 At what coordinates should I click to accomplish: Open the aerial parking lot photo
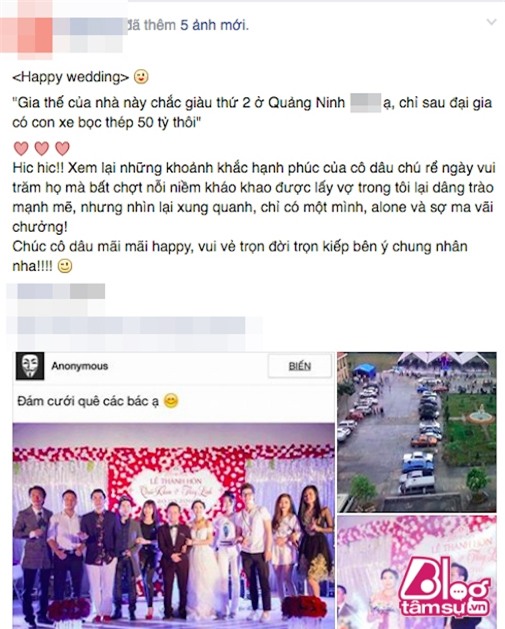point(416,432)
